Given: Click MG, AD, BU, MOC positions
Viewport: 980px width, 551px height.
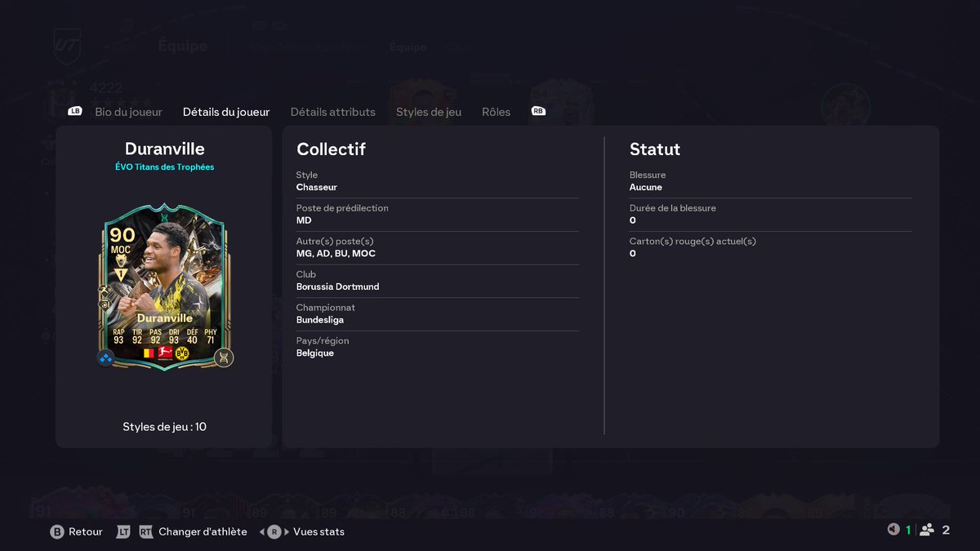Looking at the screenshot, I should [x=336, y=254].
